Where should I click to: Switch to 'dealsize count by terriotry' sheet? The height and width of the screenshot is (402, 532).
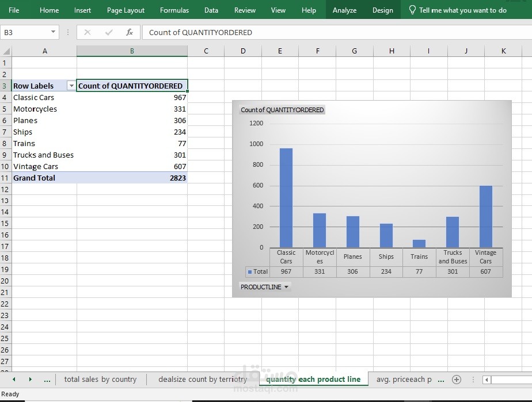tap(202, 380)
